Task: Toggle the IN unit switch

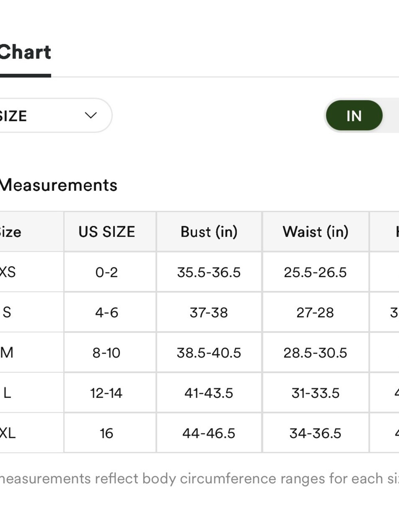Action: pos(354,115)
